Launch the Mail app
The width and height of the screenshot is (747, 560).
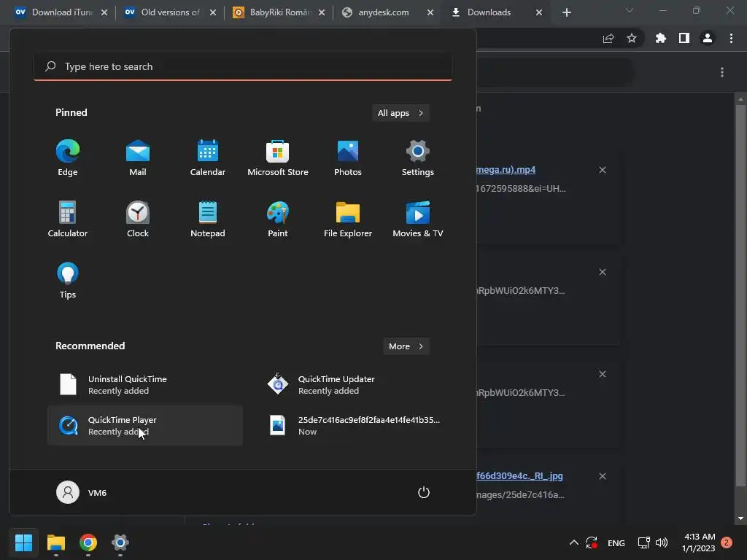tap(138, 158)
